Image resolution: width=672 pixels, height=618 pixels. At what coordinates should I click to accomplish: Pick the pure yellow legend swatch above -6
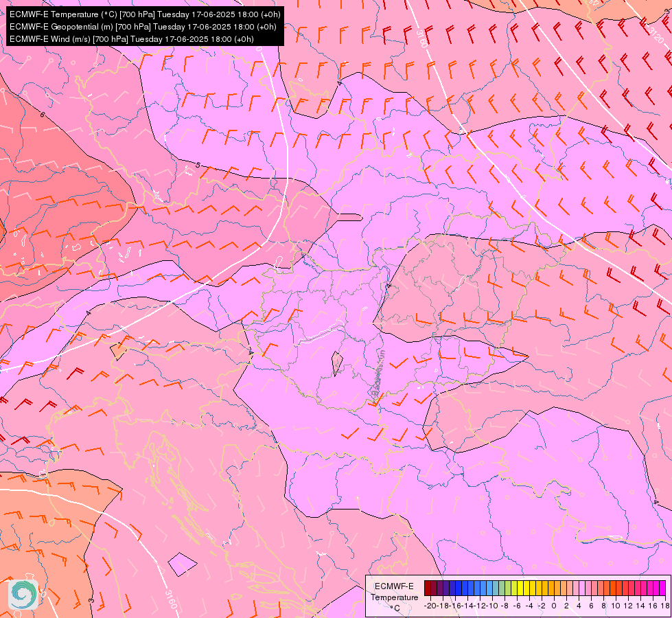(520, 588)
